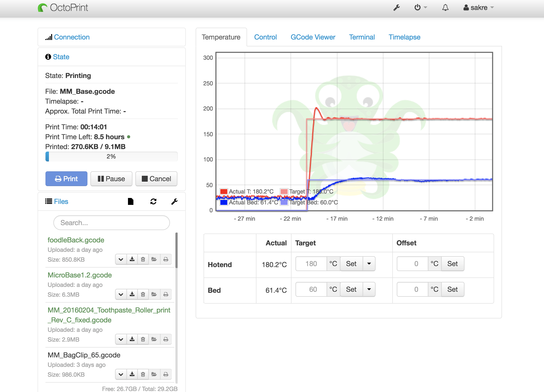The width and height of the screenshot is (544, 392).
Task: Click the Hotend offset field
Action: pos(412,264)
